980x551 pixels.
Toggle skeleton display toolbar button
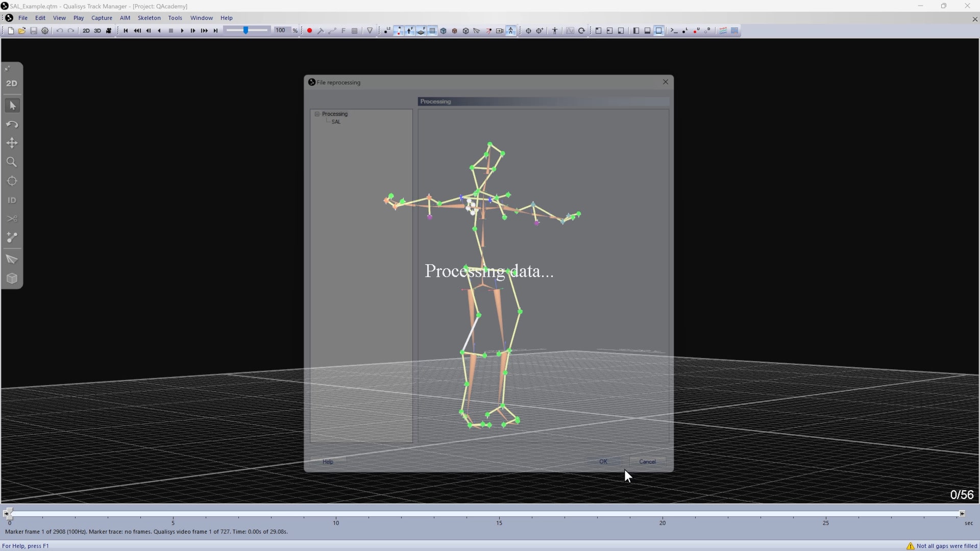click(x=511, y=31)
